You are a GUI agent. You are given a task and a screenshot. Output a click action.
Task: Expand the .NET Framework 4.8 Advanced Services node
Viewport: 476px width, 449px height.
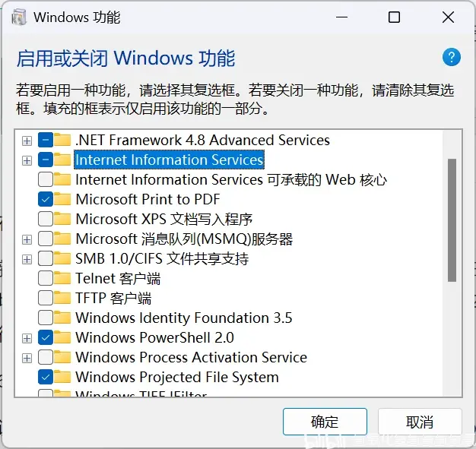click(x=27, y=141)
